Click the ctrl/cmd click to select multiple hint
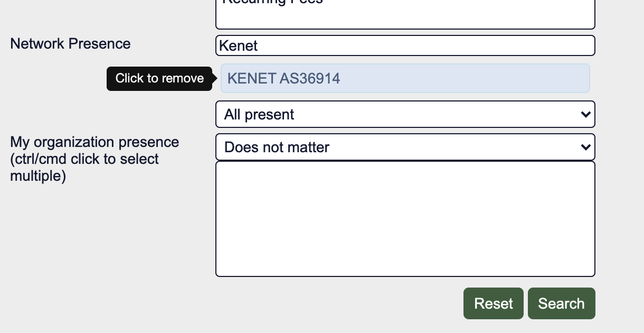This screenshot has height=333, width=644. point(84,167)
